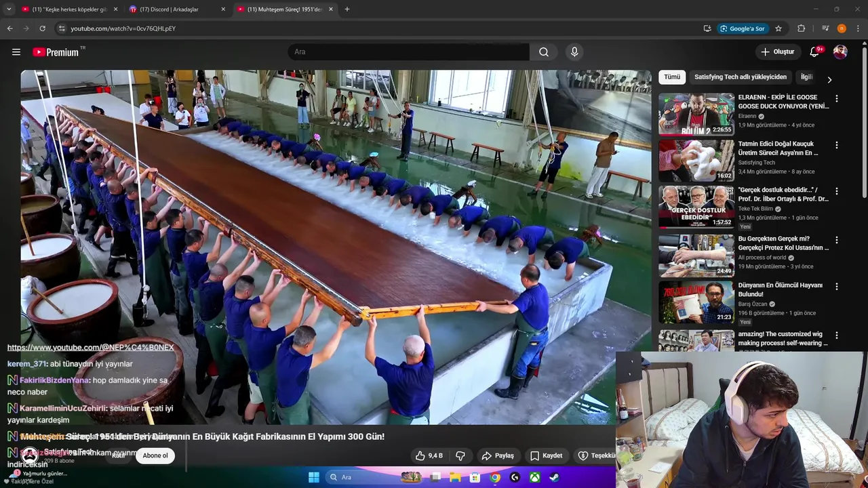The width and height of the screenshot is (868, 488).
Task: Click the main video player frame
Action: [336, 247]
